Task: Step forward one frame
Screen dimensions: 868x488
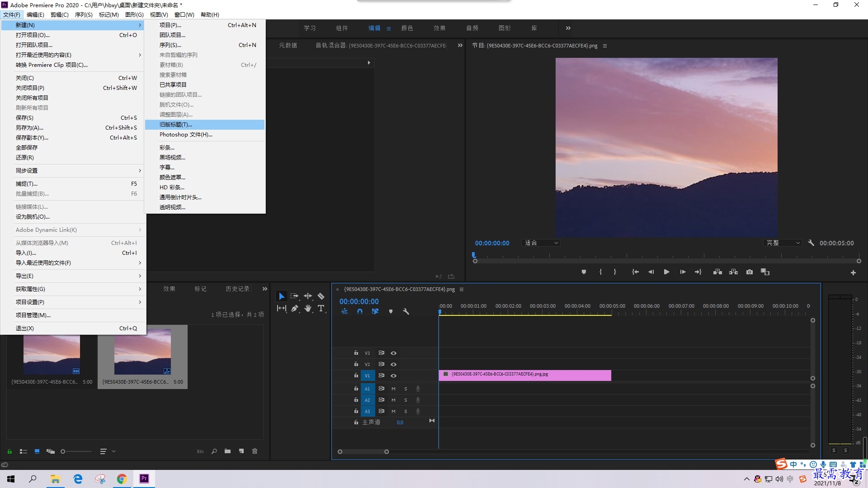Action: click(x=683, y=272)
